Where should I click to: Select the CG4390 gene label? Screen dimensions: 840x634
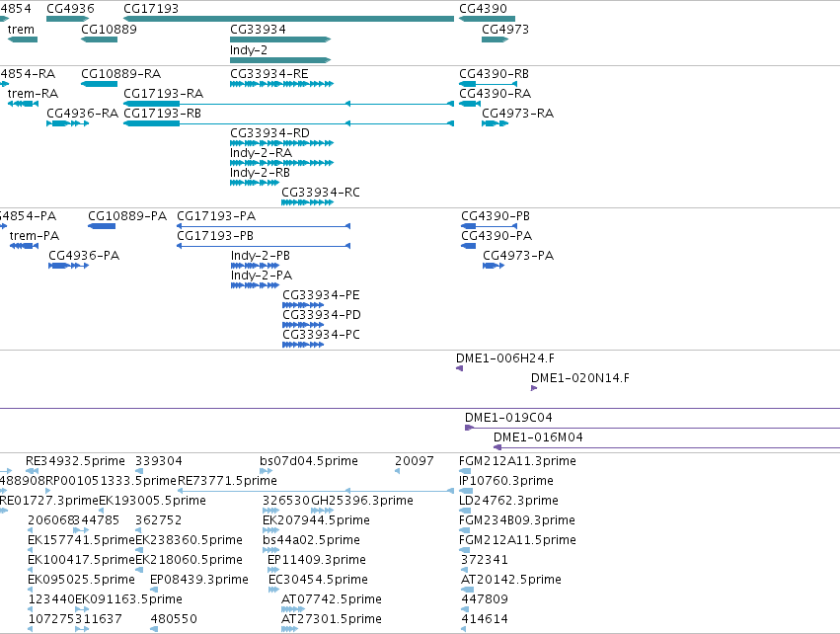click(483, 9)
